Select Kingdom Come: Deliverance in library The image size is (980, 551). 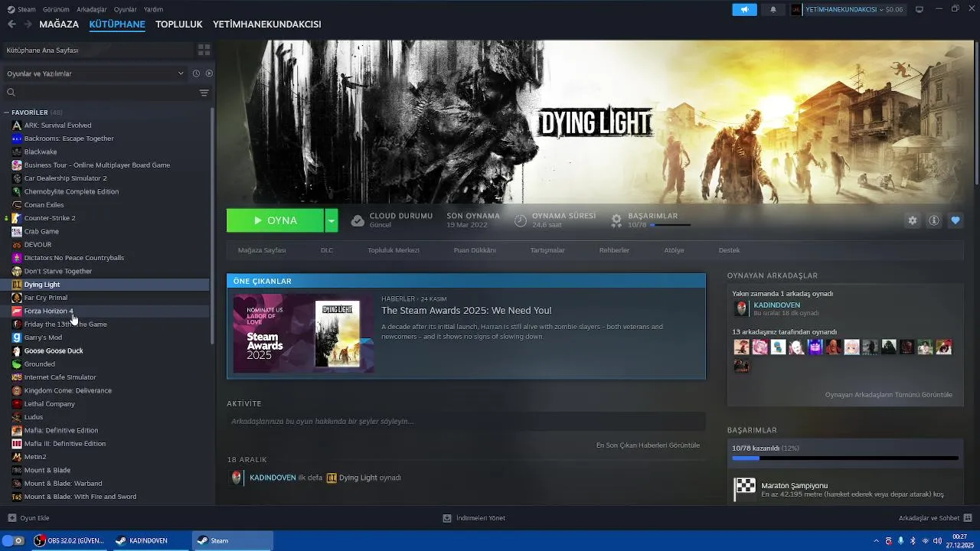(x=105, y=390)
